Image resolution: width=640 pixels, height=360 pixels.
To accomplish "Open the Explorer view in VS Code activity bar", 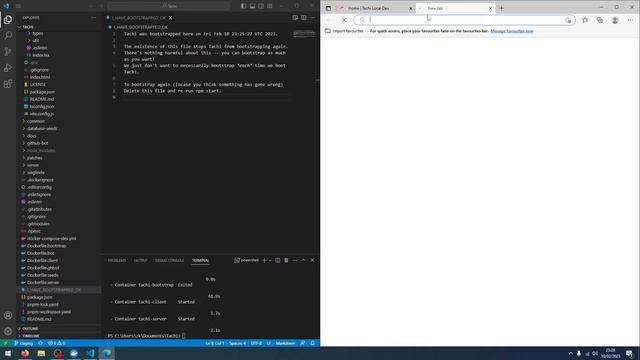I will tap(8, 20).
